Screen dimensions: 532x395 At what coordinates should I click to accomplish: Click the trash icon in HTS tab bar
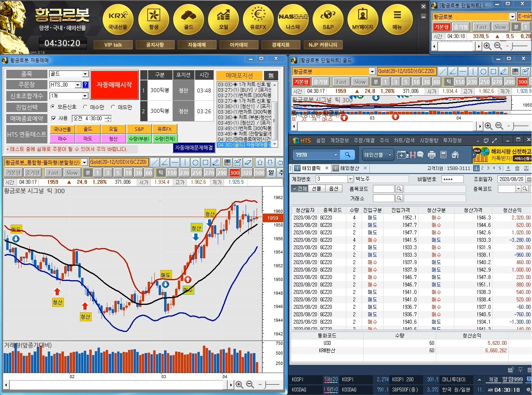pos(517,168)
